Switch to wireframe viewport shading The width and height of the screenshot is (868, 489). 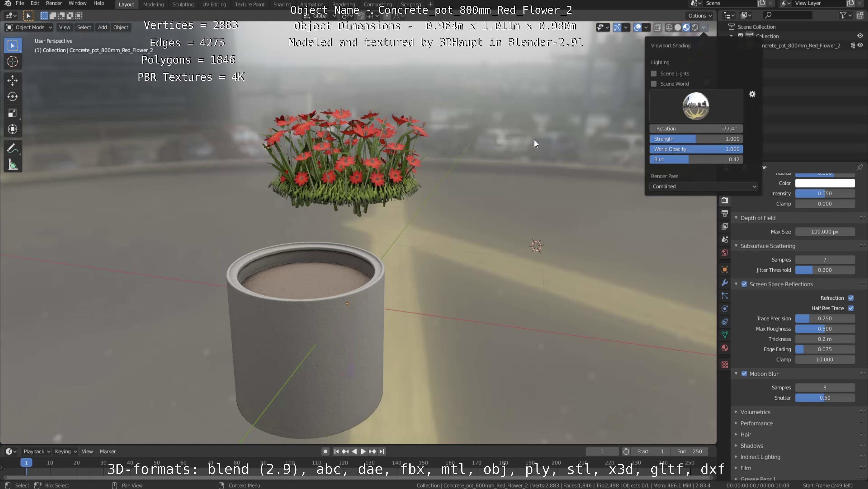coord(669,27)
